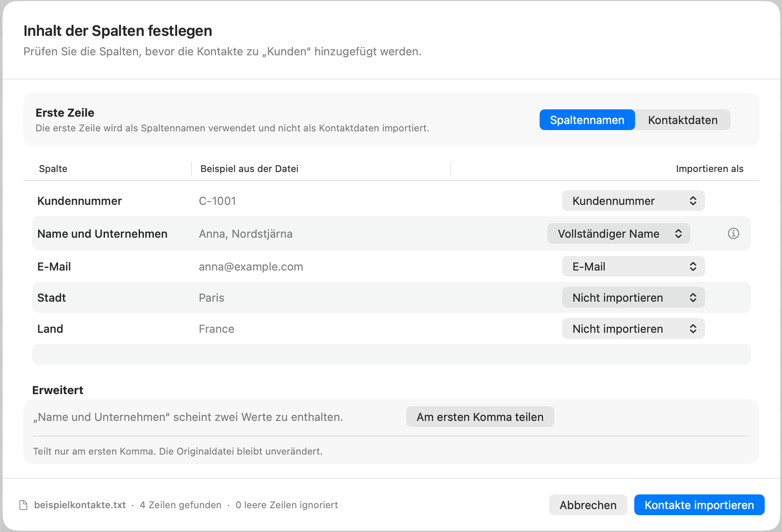Open the Vollständiger Name dropdown

click(x=619, y=233)
